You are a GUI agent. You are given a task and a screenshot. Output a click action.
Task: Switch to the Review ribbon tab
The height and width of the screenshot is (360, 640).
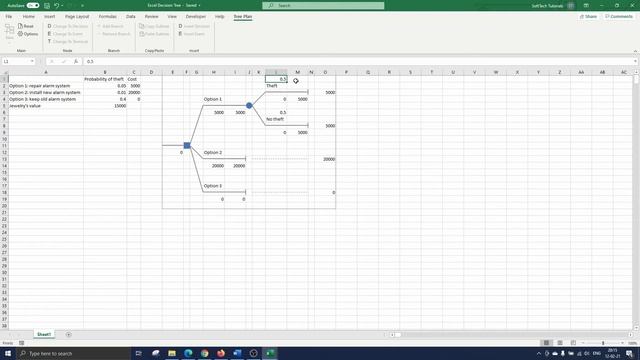pos(151,16)
